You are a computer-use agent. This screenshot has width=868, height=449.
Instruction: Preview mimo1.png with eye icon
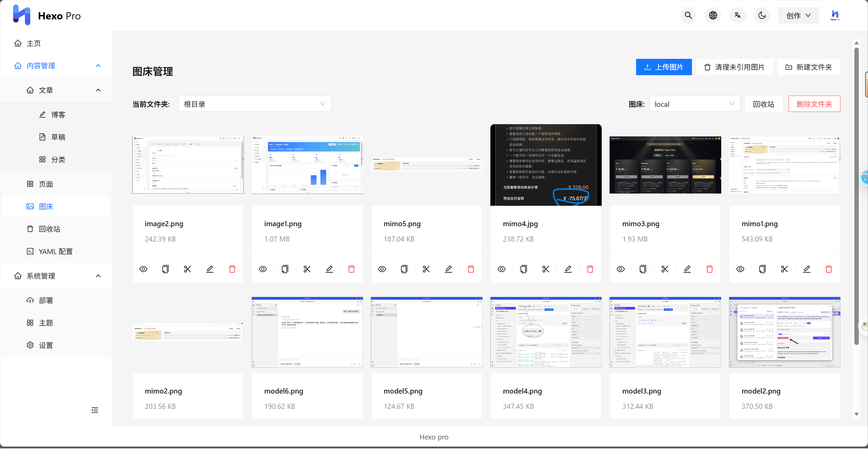point(740,269)
